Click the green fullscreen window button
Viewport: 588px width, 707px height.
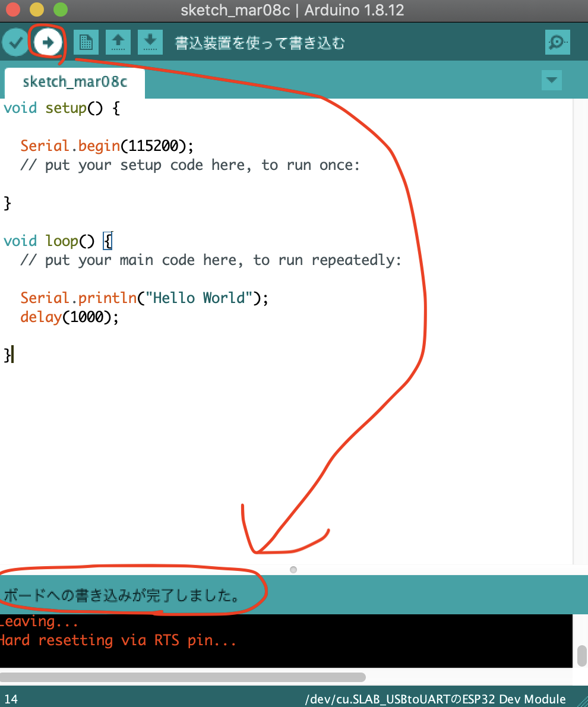[x=61, y=10]
